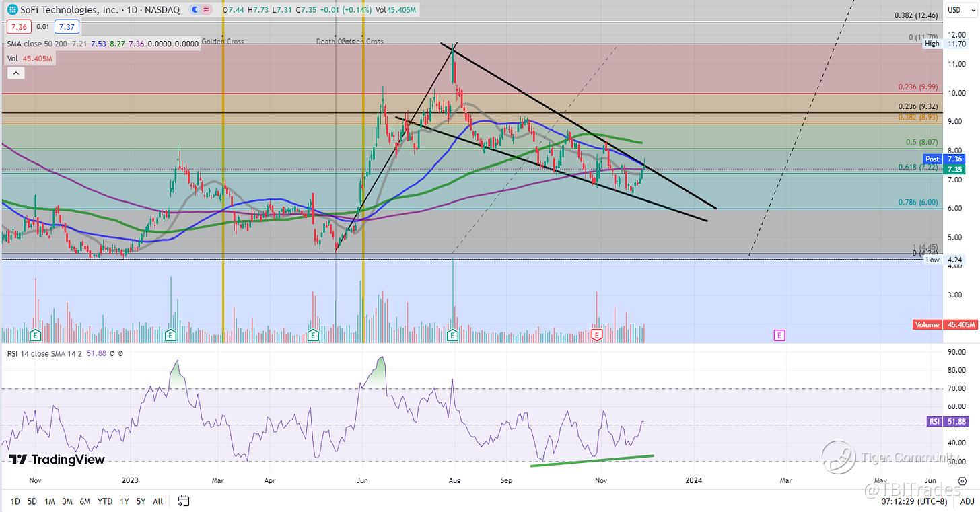Image resolution: width=980 pixels, height=512 pixels.
Task: Click the January 2023 earnings E marker
Action: click(170, 334)
